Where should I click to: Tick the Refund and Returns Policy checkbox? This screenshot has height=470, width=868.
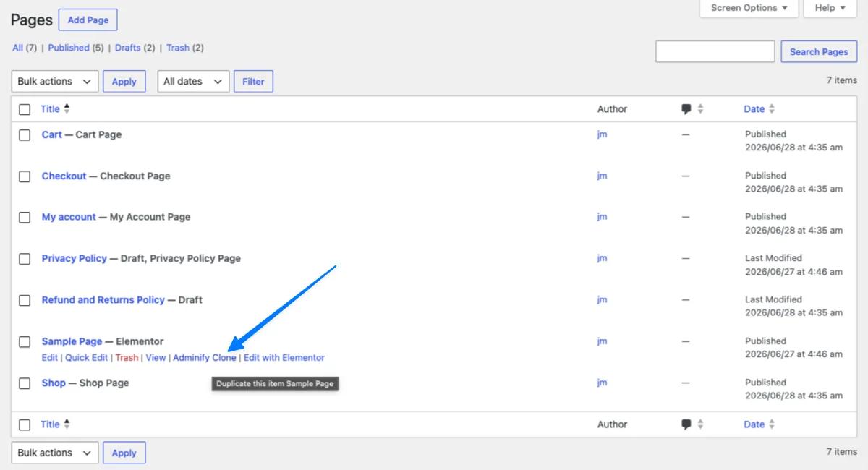pos(25,300)
